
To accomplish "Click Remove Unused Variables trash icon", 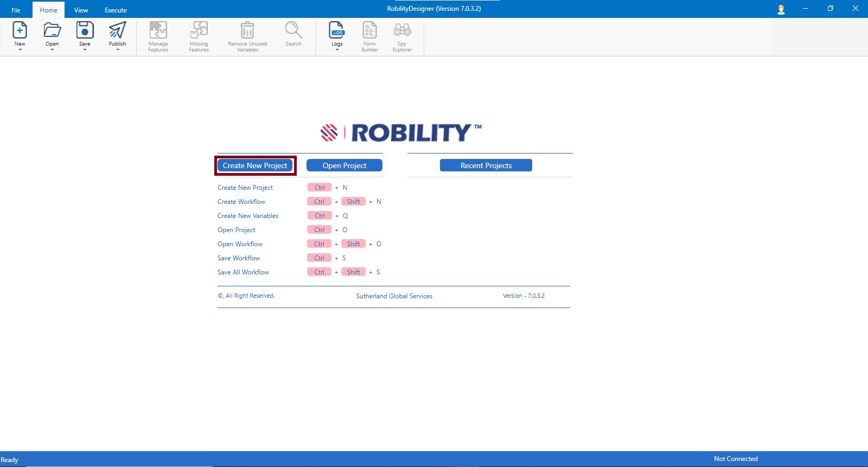I will pyautogui.click(x=247, y=30).
